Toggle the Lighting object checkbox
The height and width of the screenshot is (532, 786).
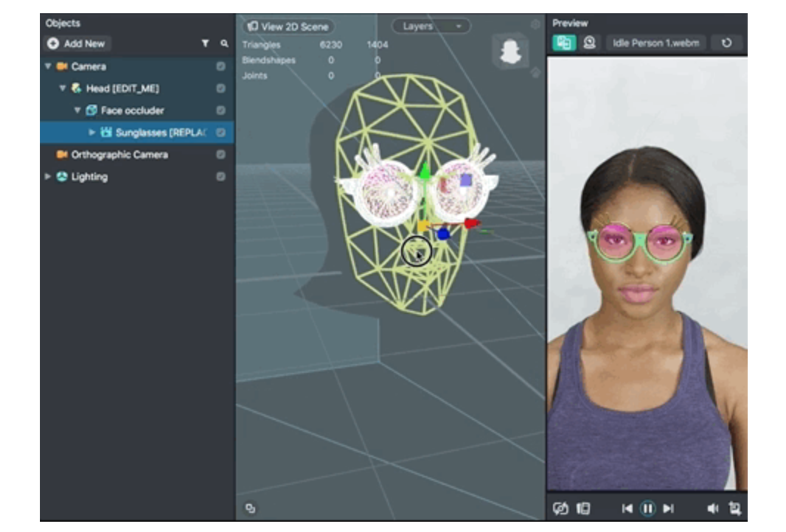coord(220,177)
